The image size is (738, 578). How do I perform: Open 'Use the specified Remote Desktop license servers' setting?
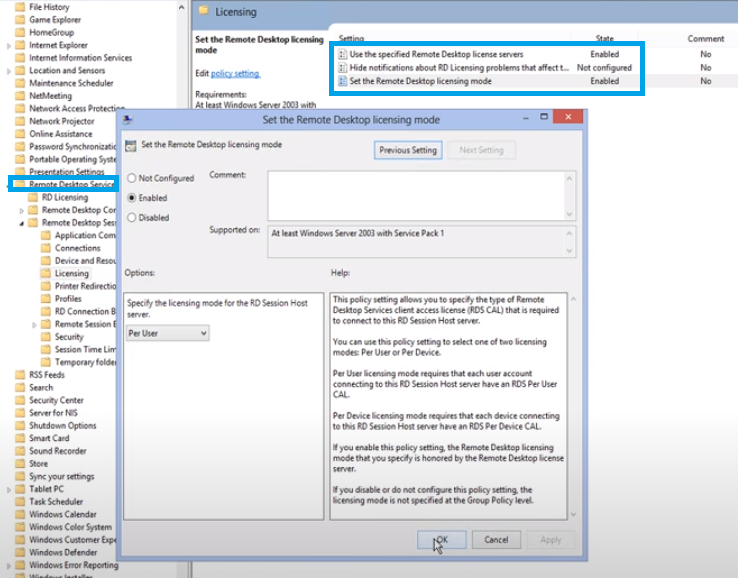coord(436,54)
